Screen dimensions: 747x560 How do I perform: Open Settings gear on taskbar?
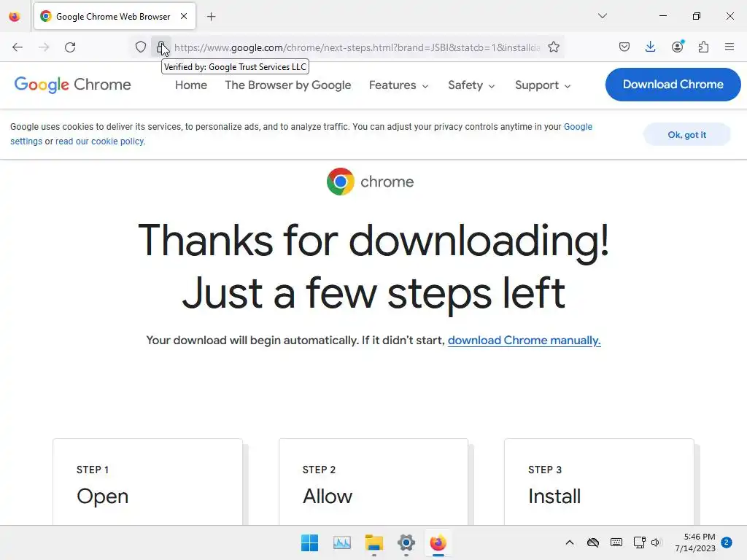406,542
